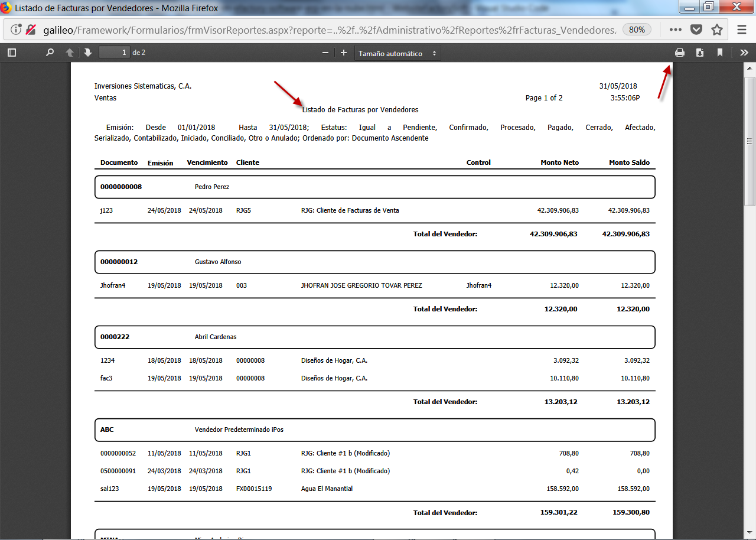
Task: Open the Firefox hamburger menu
Action: pos(742,30)
